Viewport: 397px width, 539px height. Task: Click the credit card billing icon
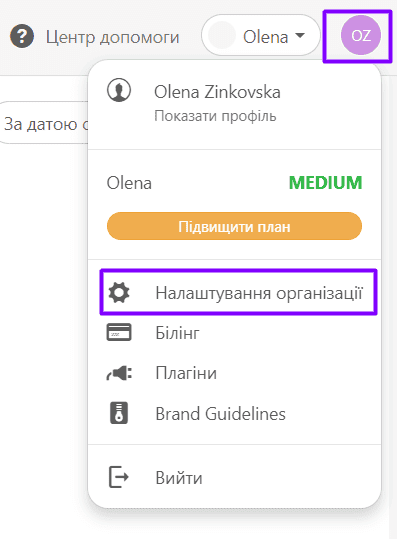[119, 332]
